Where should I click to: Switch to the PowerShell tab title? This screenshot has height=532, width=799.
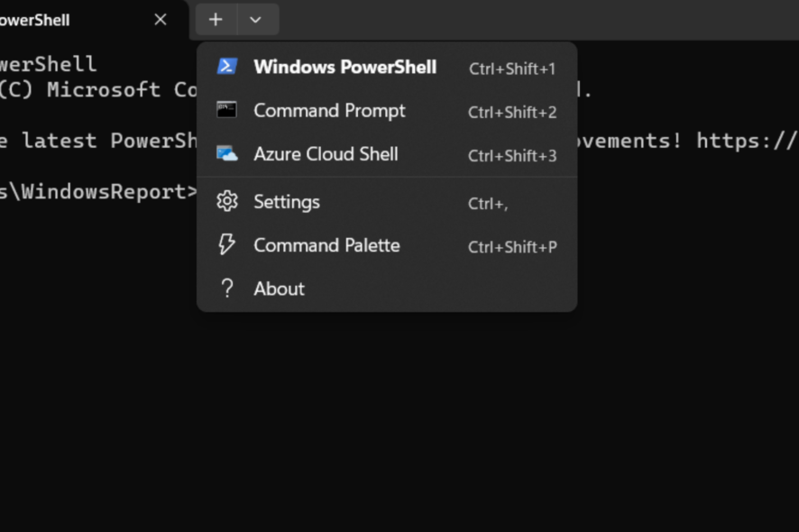tap(34, 20)
